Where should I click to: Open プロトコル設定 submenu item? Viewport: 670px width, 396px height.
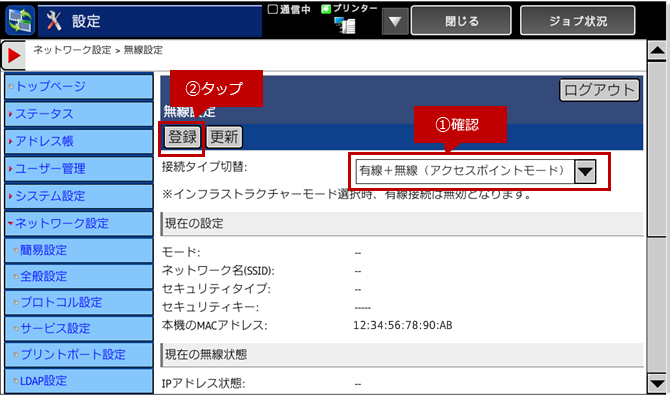79,302
